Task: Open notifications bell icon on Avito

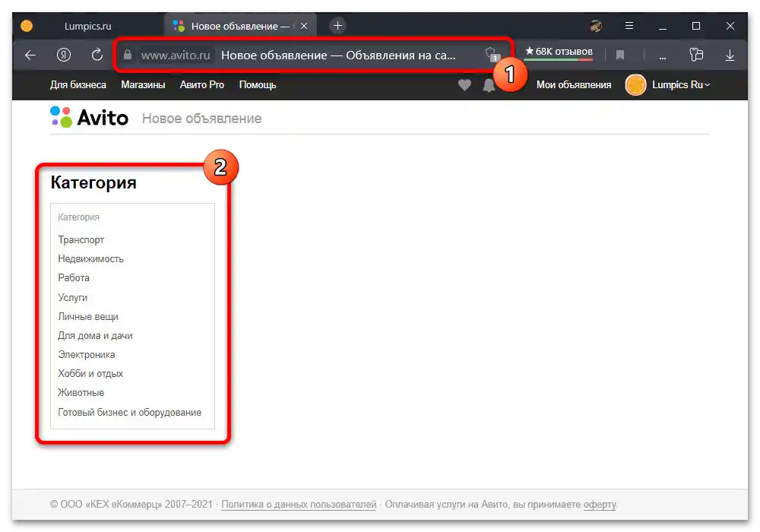Action: pyautogui.click(x=489, y=85)
